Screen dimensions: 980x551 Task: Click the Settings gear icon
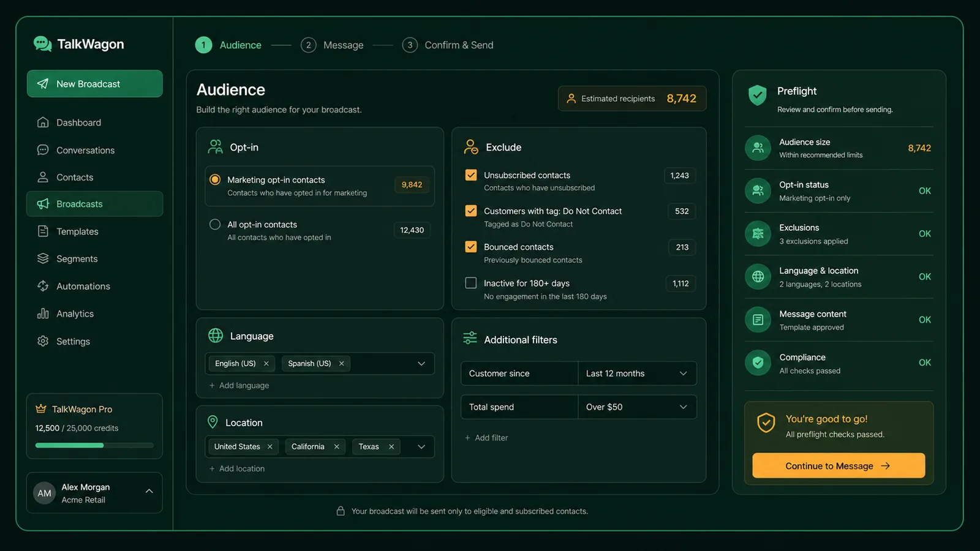coord(43,341)
